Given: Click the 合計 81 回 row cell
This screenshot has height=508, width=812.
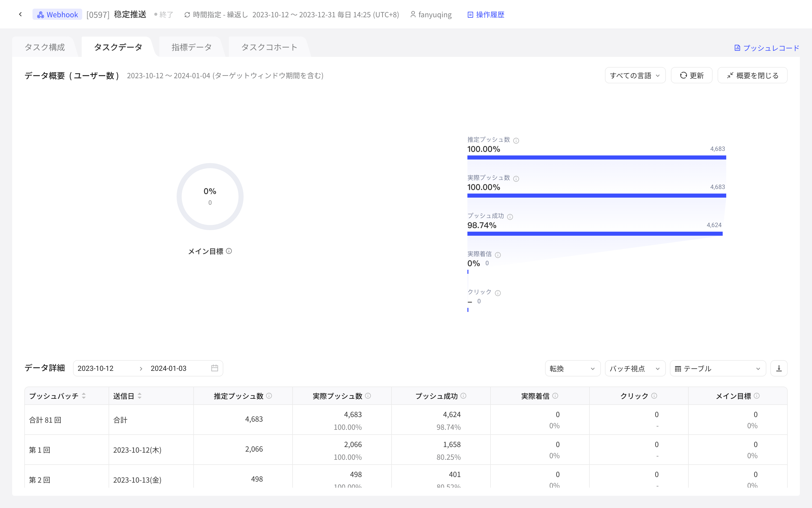Looking at the screenshot, I should point(67,420).
